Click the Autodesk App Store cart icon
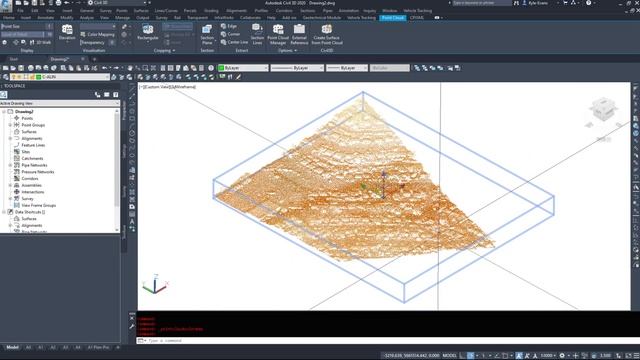The width and height of the screenshot is (640, 360). (x=565, y=3)
